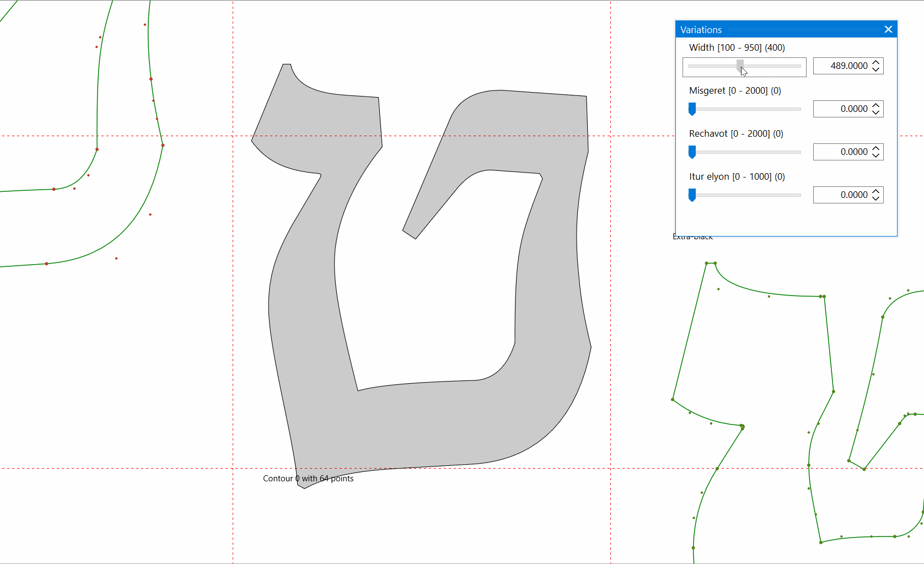This screenshot has width=924, height=564.
Task: Increase Rechavot with the up arrow
Action: [x=876, y=148]
